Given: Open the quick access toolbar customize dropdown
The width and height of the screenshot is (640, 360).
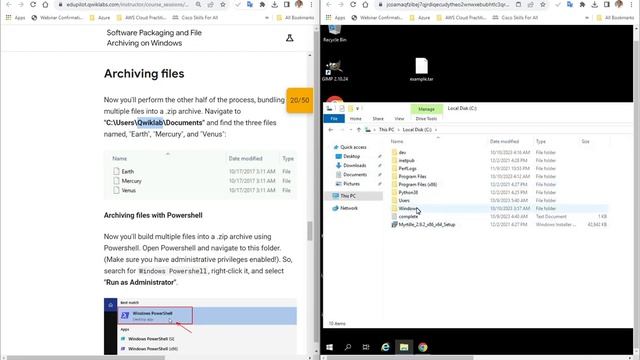Looking at the screenshot, I should (358, 109).
